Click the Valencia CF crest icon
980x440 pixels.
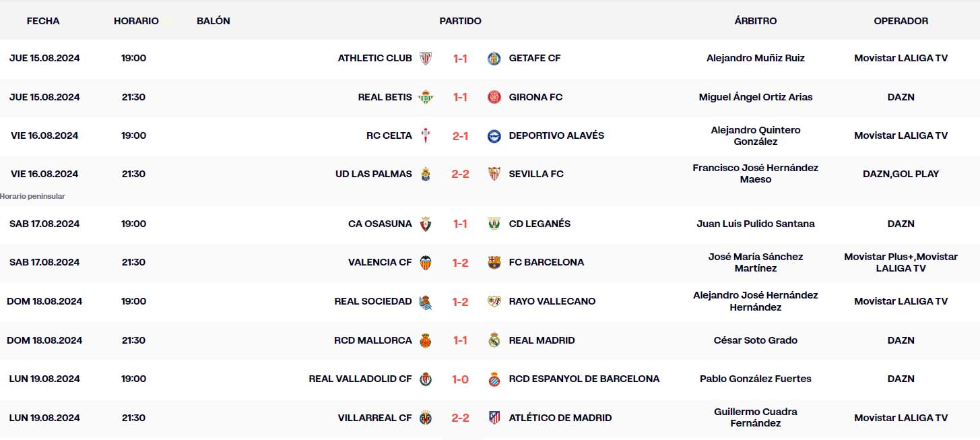pyautogui.click(x=426, y=262)
